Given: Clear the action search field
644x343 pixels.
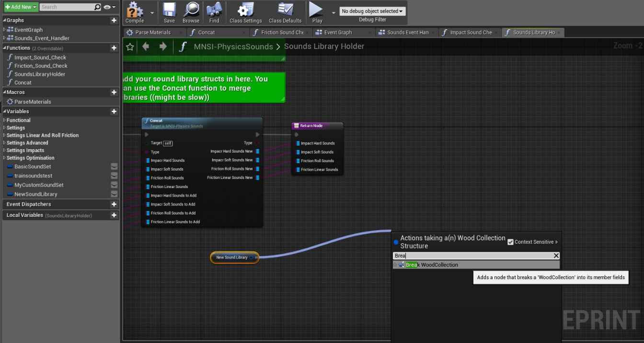Looking at the screenshot, I should tap(556, 256).
